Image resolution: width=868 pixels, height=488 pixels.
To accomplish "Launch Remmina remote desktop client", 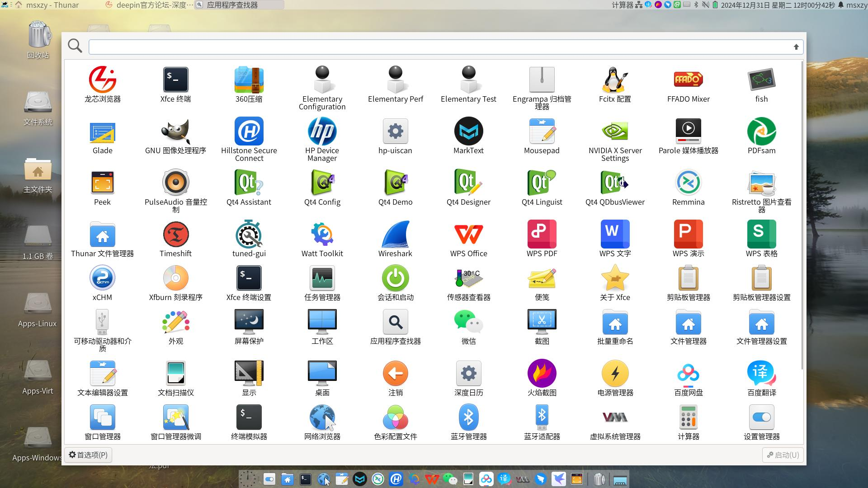I will click(688, 183).
